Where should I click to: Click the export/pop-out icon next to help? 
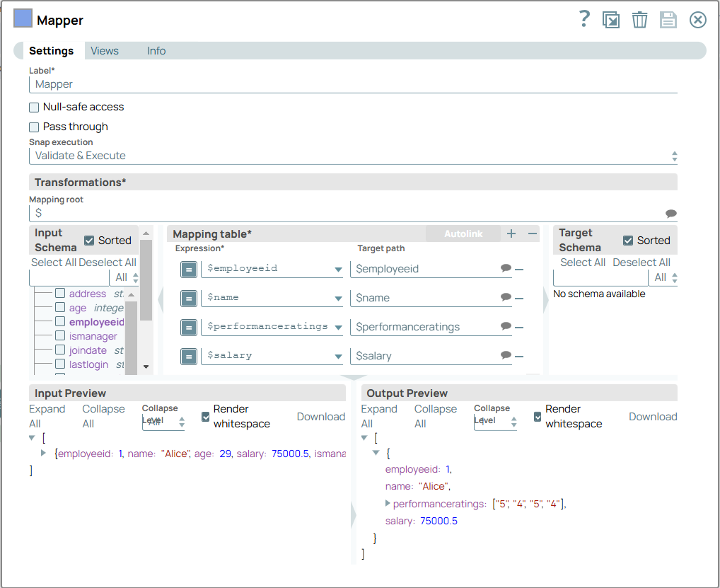610,20
